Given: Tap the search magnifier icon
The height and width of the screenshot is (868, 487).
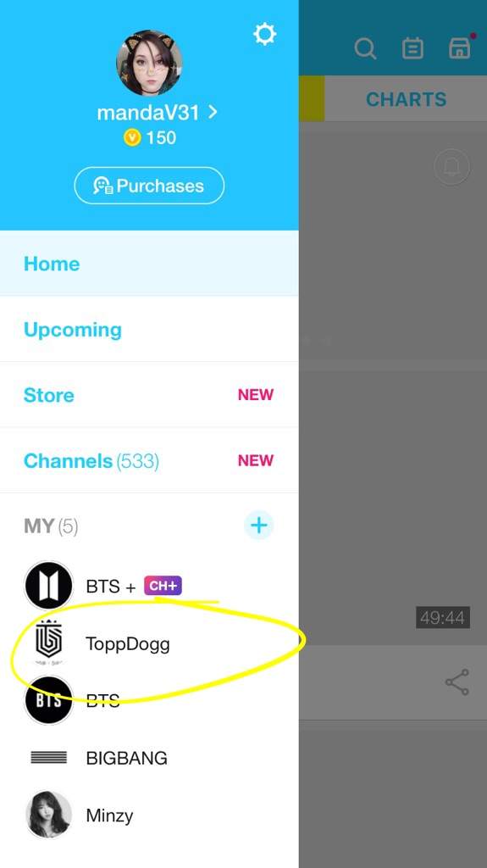Looking at the screenshot, I should click(365, 48).
